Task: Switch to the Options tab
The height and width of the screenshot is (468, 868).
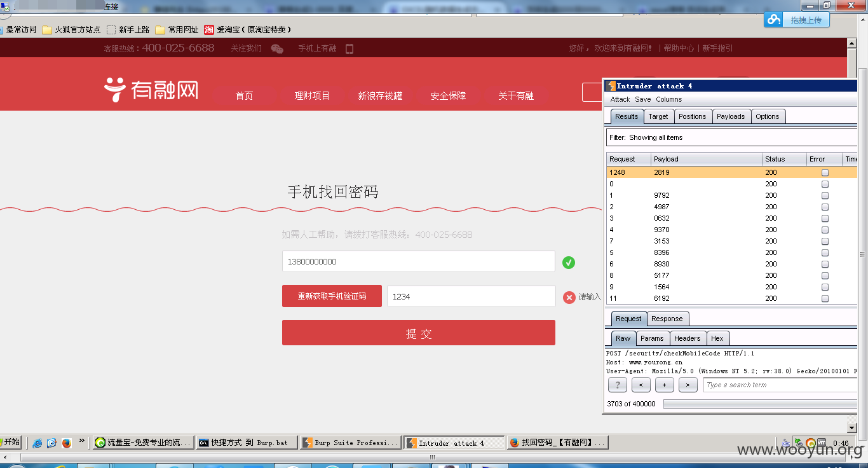Action: tap(768, 116)
